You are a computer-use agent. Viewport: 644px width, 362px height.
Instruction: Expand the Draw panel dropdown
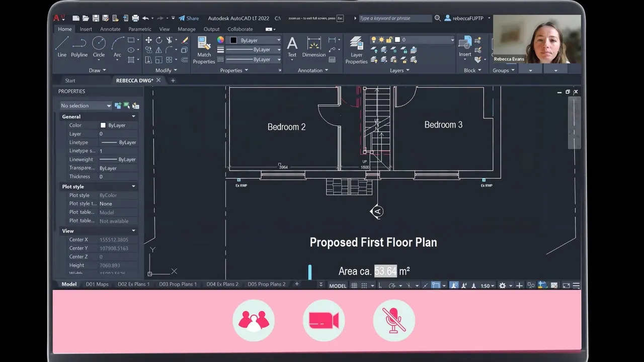coord(97,70)
